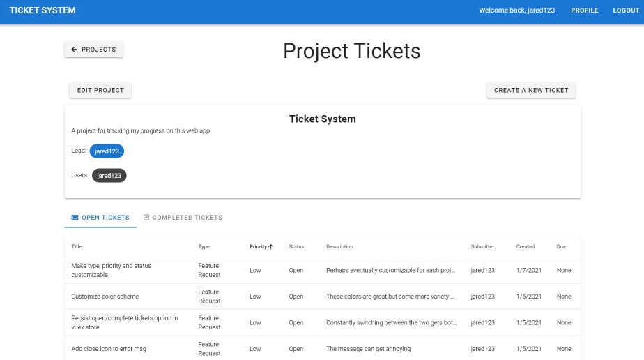644x360 pixels.
Task: Open the Profile page from the header
Action: coord(585,10)
